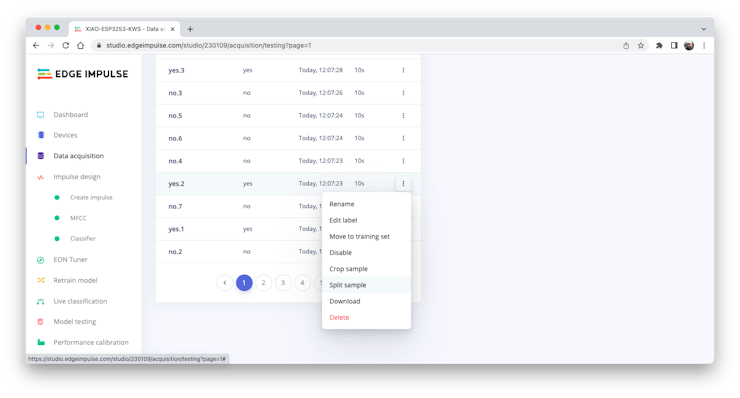Image resolution: width=740 pixels, height=398 pixels.
Task: Reload the page with the refresh icon
Action: tap(66, 45)
